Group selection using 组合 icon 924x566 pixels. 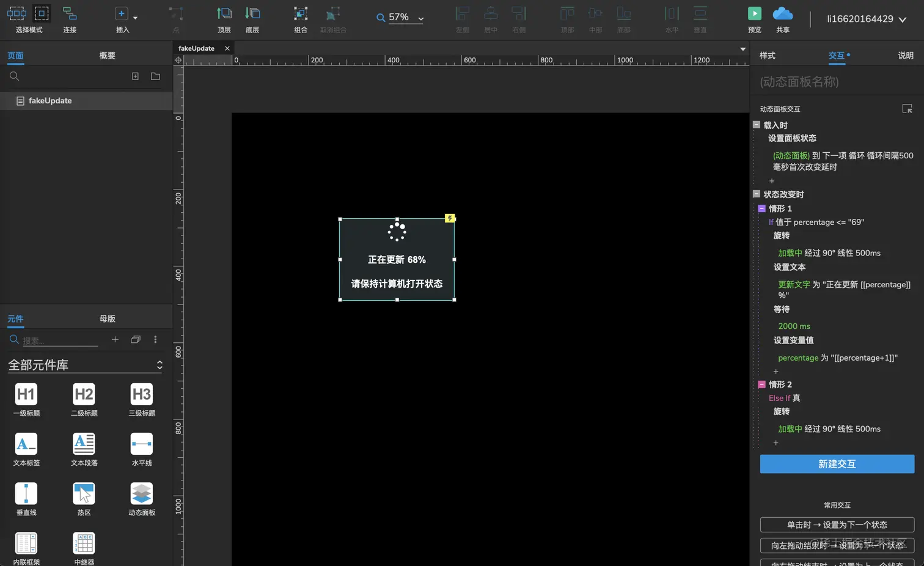(x=301, y=13)
